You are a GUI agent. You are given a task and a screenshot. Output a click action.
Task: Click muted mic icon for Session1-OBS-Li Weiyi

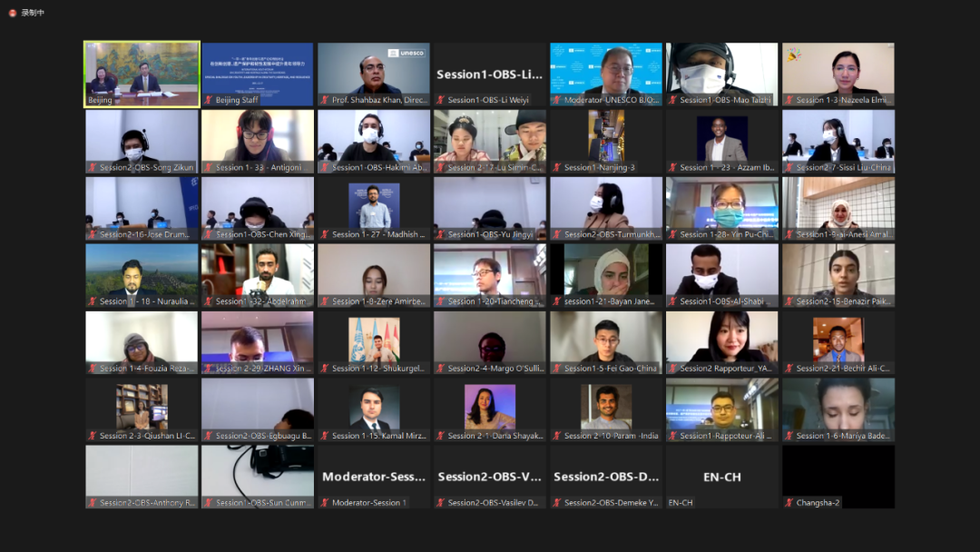click(441, 100)
